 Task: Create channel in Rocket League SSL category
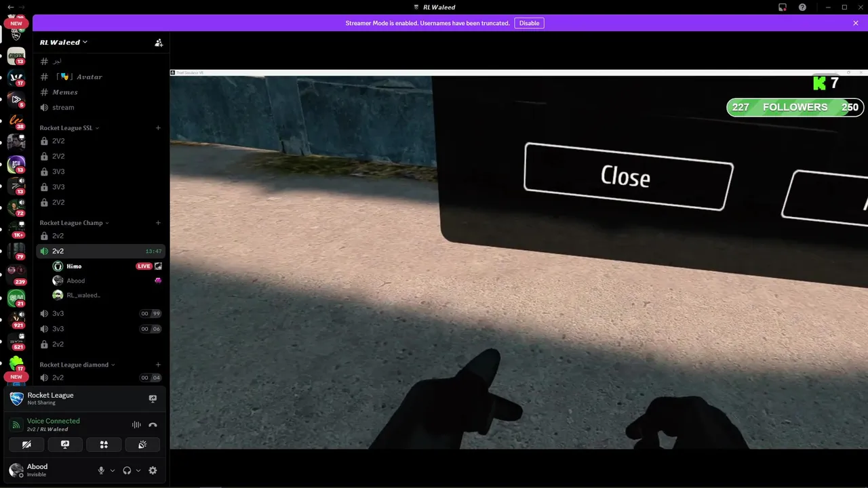pos(159,128)
